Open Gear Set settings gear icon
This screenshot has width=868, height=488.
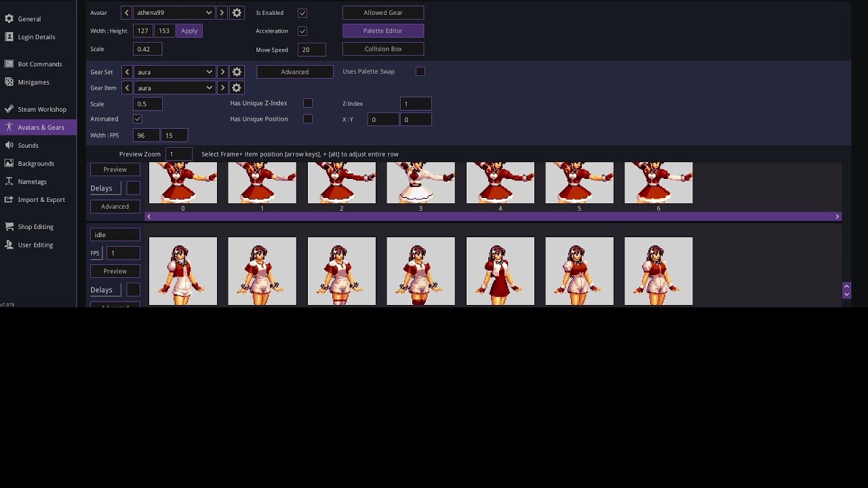pyautogui.click(x=237, y=72)
